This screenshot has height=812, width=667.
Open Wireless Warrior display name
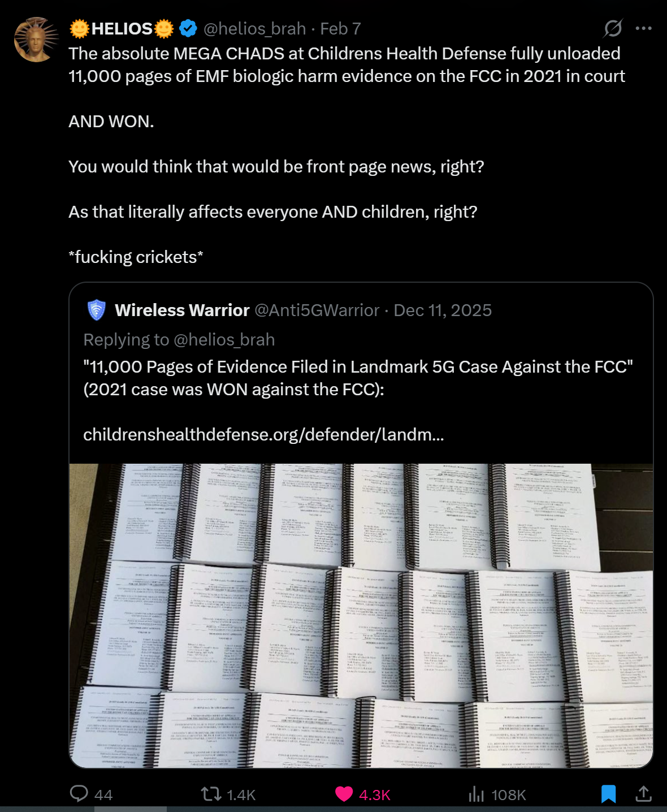point(182,310)
